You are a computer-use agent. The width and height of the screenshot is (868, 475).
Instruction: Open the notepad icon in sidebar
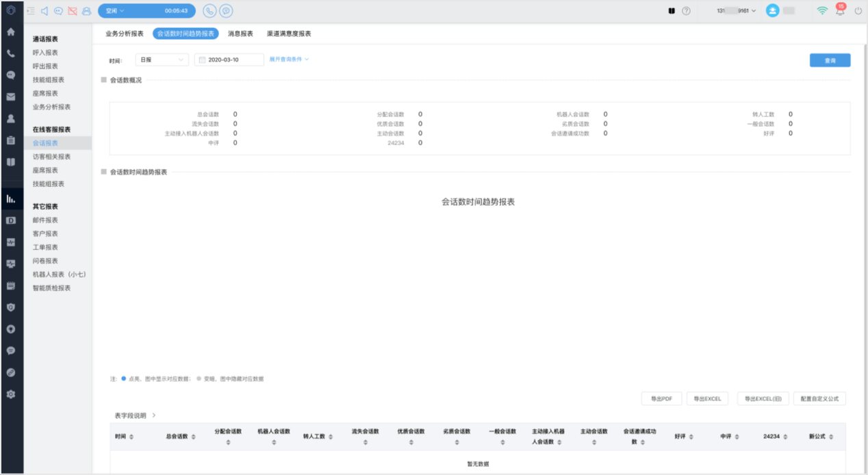pyautogui.click(x=10, y=285)
